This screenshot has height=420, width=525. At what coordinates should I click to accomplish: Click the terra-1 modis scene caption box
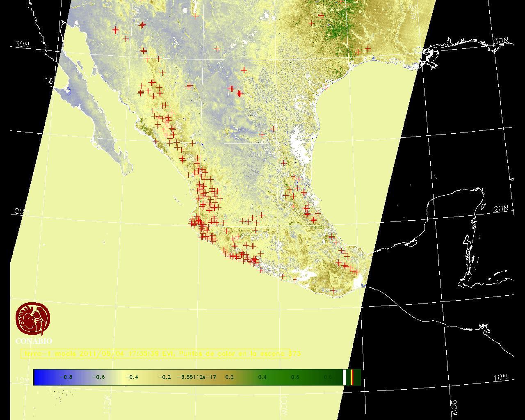(155, 354)
